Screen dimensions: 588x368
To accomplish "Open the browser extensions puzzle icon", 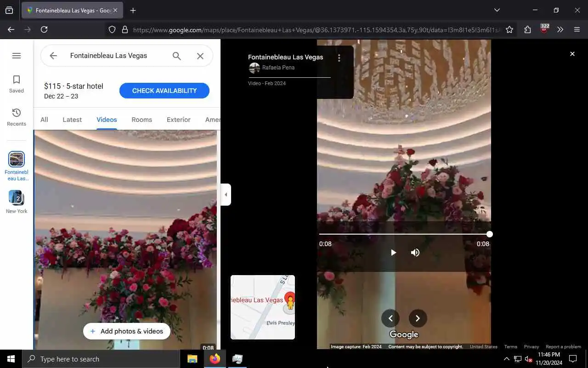I will [x=527, y=29].
